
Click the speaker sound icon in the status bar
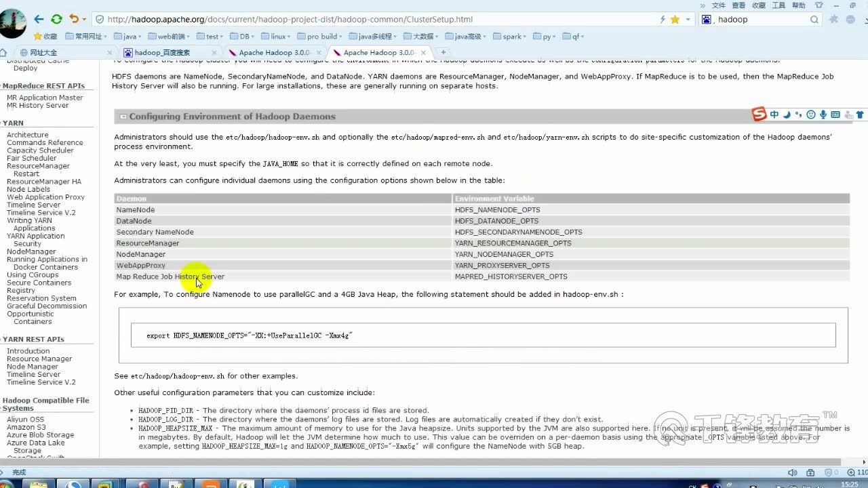click(793, 472)
